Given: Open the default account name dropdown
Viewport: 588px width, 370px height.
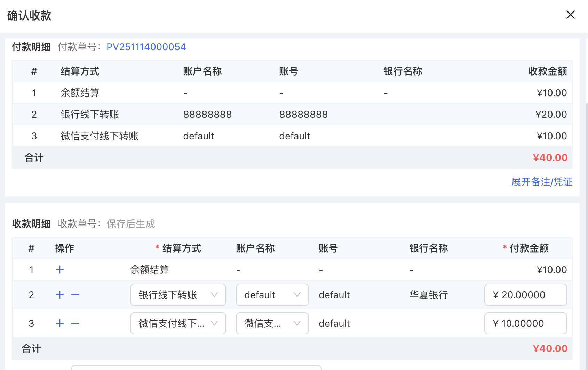Looking at the screenshot, I should click(x=272, y=295).
